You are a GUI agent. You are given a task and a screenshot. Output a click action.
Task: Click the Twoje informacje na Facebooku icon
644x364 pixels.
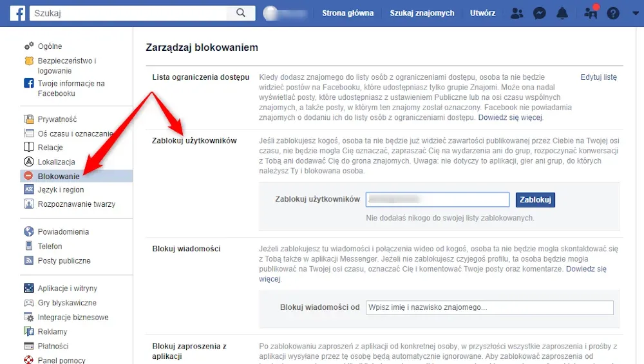[x=29, y=83]
